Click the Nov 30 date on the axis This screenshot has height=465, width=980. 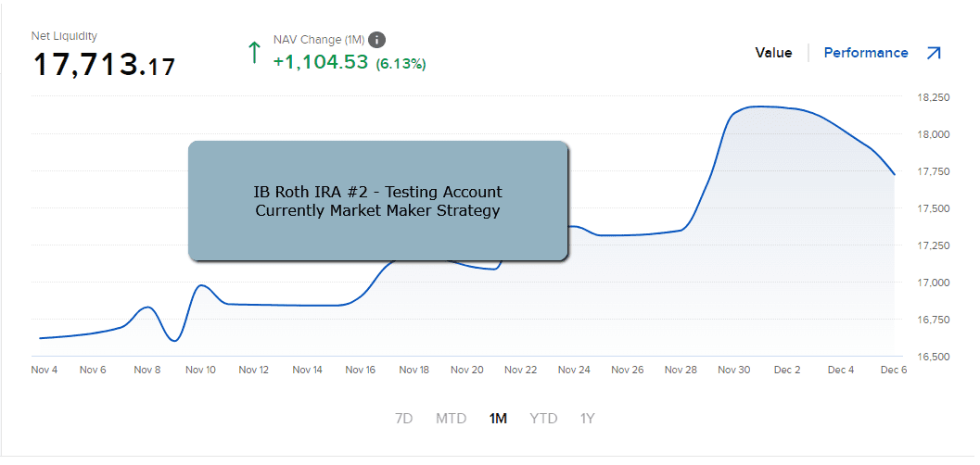[733, 371]
